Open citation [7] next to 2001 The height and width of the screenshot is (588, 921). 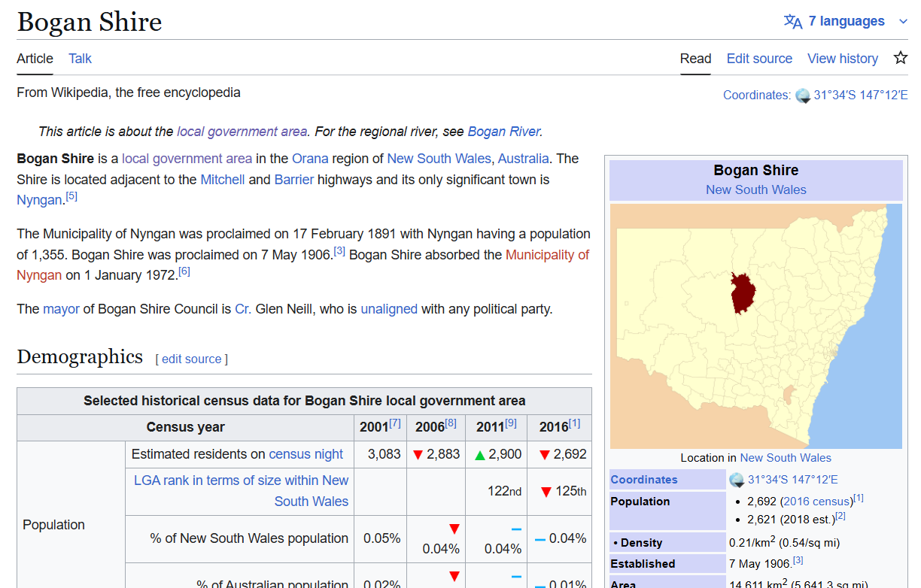pyautogui.click(x=395, y=423)
